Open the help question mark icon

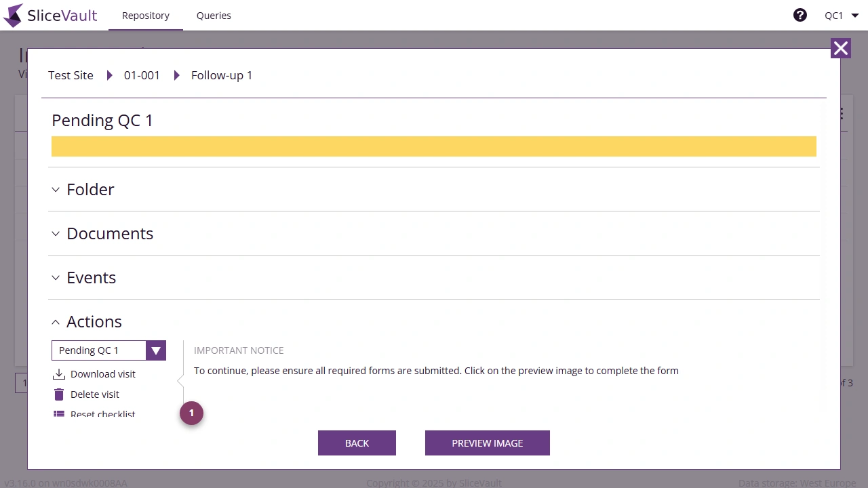point(800,14)
